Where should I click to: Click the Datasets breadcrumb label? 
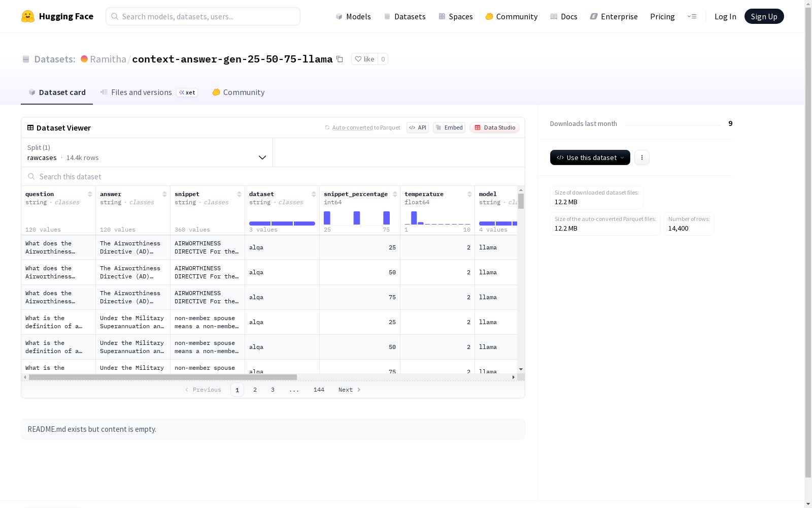[x=54, y=59]
